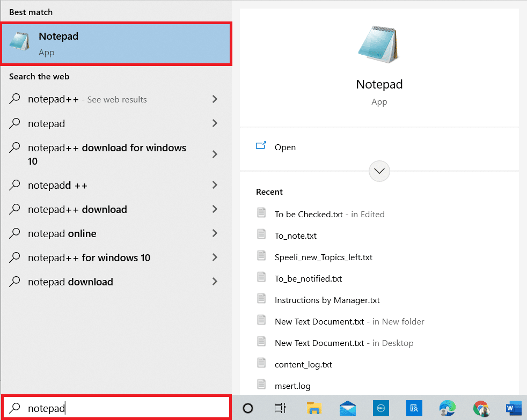
Task: Launch Google Chrome from the taskbar
Action: point(481,408)
